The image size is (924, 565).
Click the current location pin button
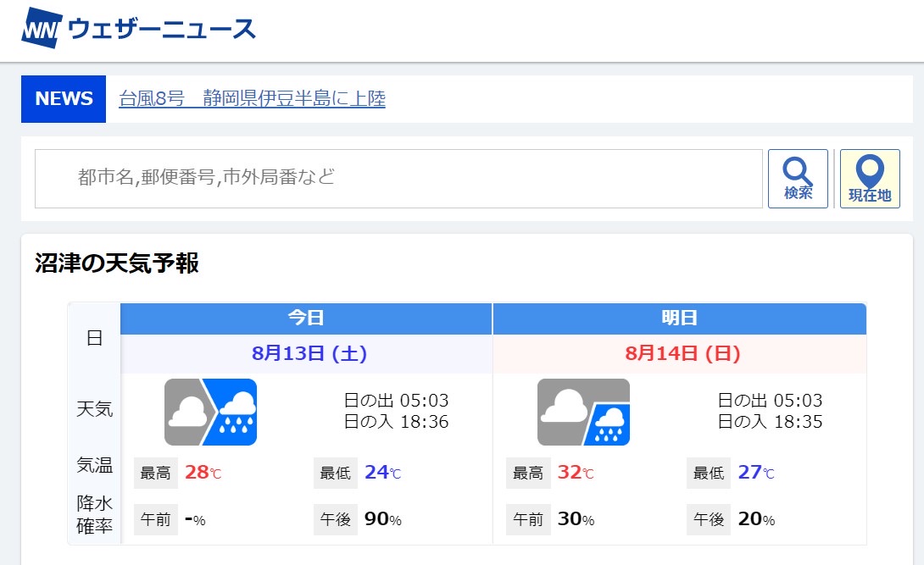tap(870, 179)
